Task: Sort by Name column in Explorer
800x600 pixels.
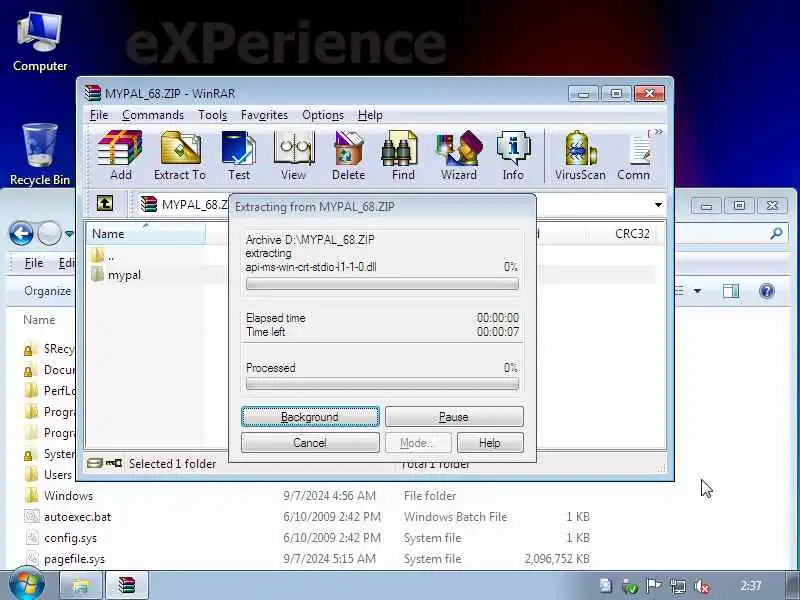Action: 39,320
